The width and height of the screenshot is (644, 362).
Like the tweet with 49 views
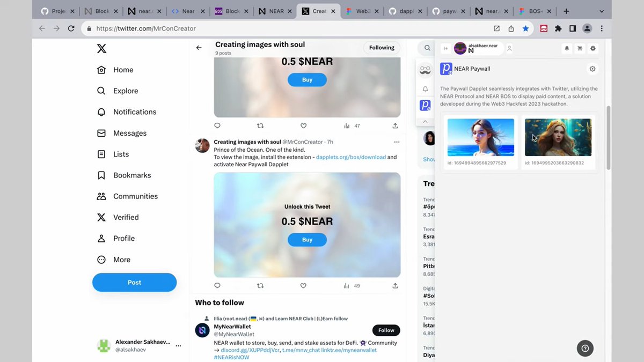[x=303, y=286]
